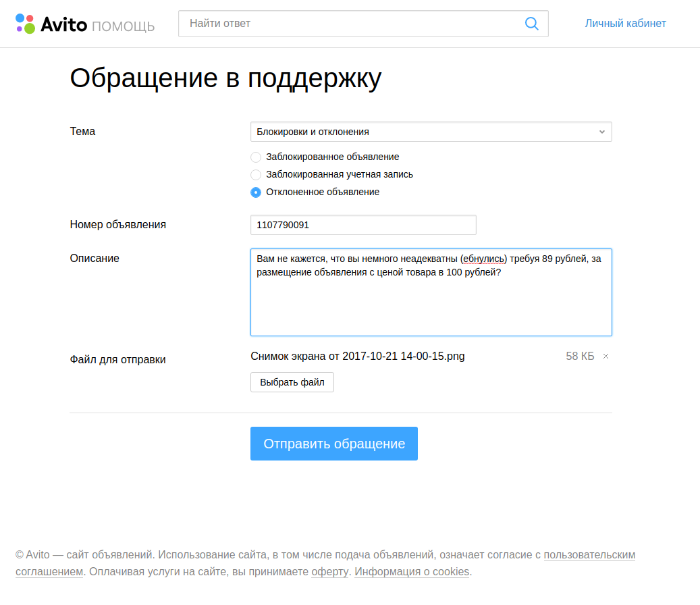Select the Заблокированная учетная запись radio option
The height and width of the screenshot is (605, 700).
pyautogui.click(x=256, y=175)
